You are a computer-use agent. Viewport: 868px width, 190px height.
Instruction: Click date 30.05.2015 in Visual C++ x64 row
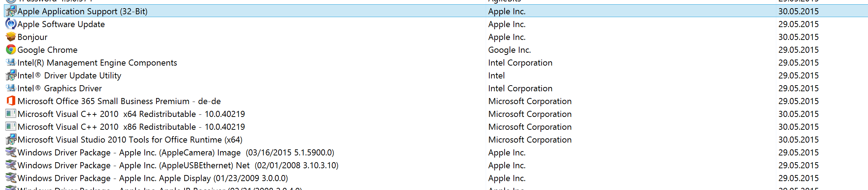click(798, 114)
